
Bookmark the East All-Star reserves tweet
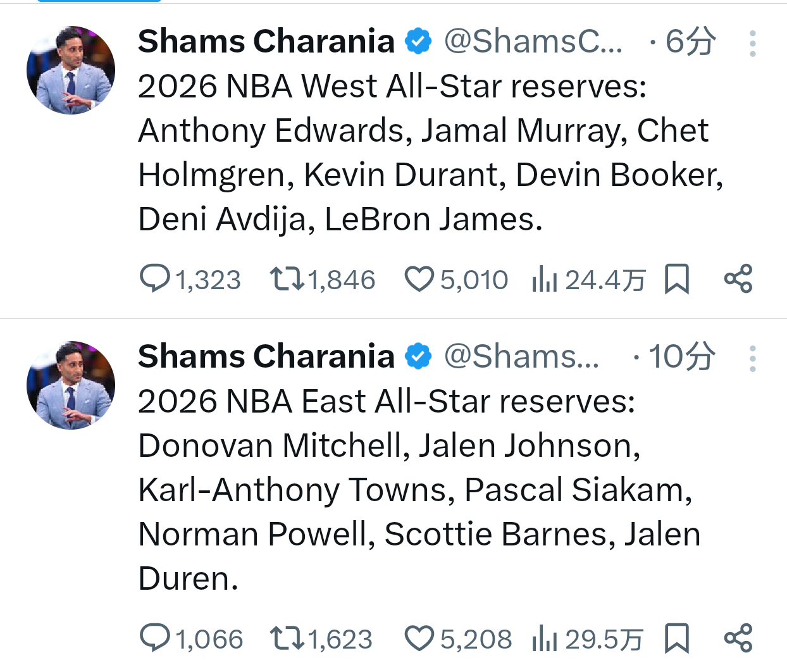point(678,638)
